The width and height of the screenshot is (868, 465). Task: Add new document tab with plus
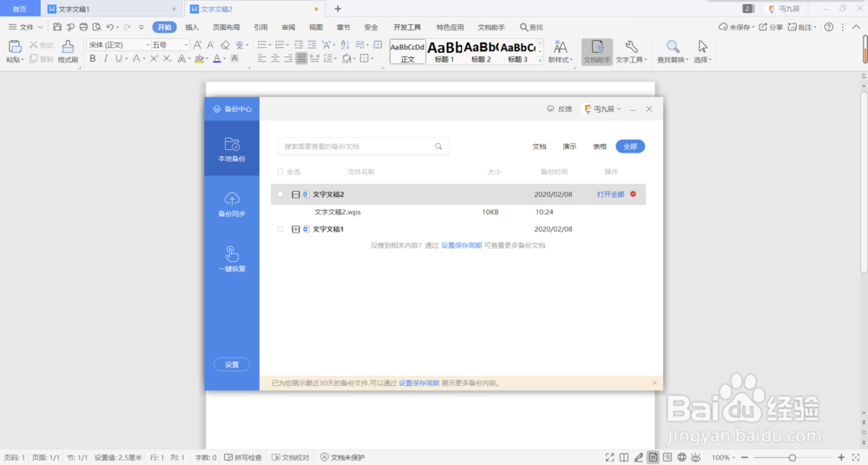click(x=338, y=9)
